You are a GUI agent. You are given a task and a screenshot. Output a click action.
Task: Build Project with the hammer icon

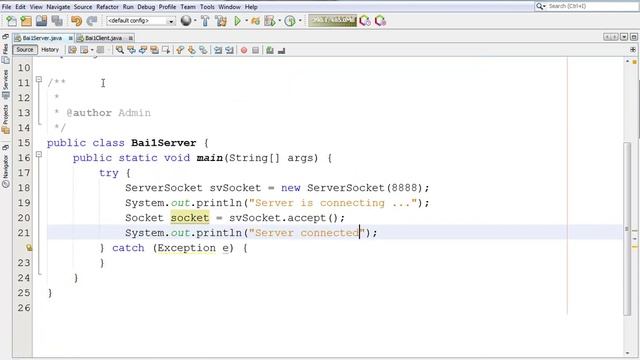coord(205,21)
